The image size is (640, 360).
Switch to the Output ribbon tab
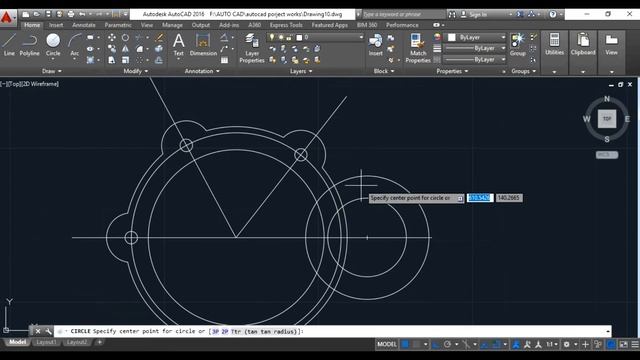pyautogui.click(x=201, y=25)
